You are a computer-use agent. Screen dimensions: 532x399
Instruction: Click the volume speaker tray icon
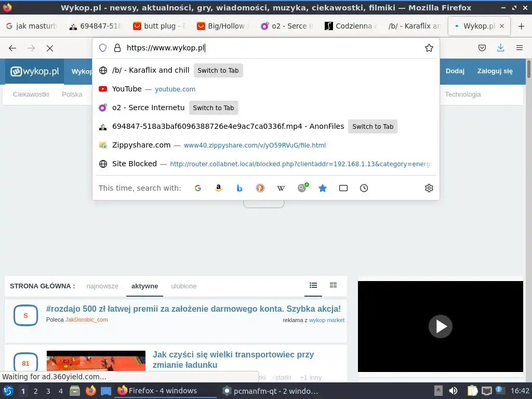453,391
